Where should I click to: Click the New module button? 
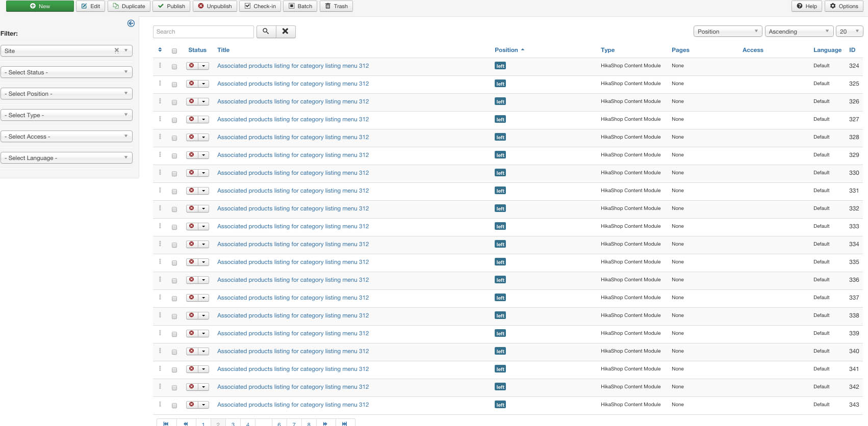click(x=40, y=6)
